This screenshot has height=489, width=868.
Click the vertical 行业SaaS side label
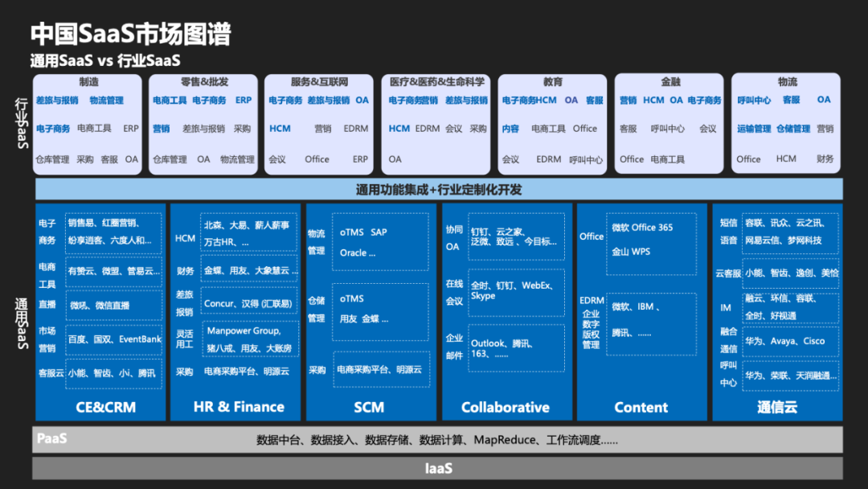point(21,124)
